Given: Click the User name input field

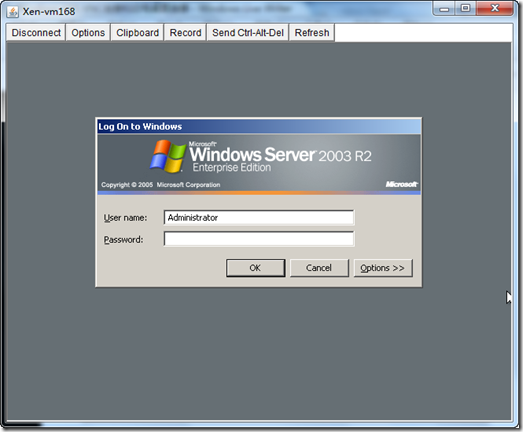Looking at the screenshot, I should [259, 218].
